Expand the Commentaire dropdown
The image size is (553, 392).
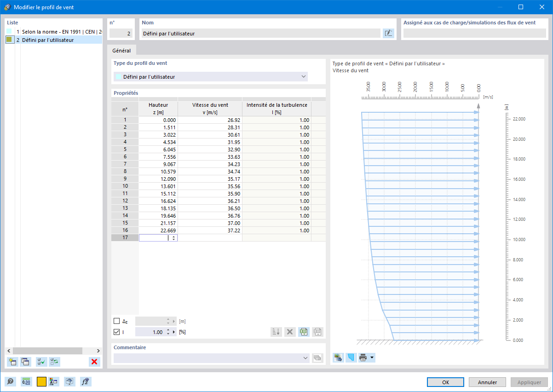306,358
